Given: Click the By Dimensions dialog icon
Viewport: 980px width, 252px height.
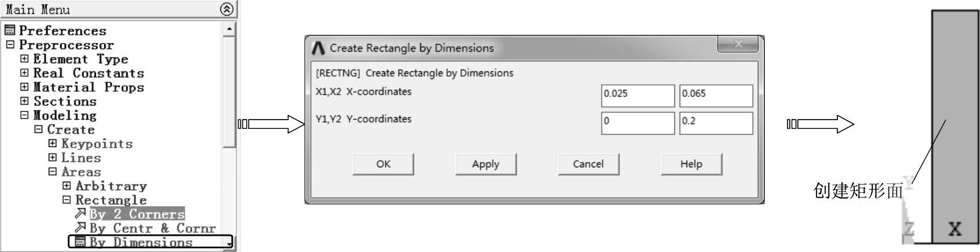Looking at the screenshot, I should (81, 242).
